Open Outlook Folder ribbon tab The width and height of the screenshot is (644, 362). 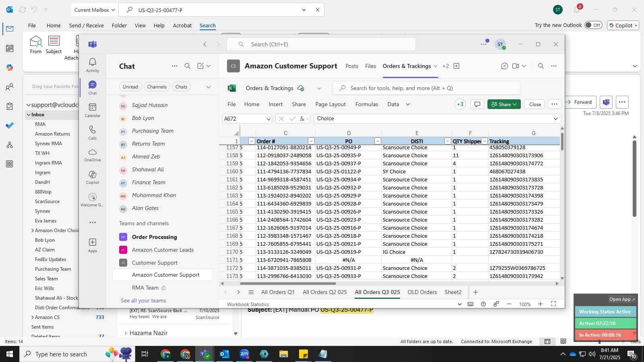pos(119,25)
